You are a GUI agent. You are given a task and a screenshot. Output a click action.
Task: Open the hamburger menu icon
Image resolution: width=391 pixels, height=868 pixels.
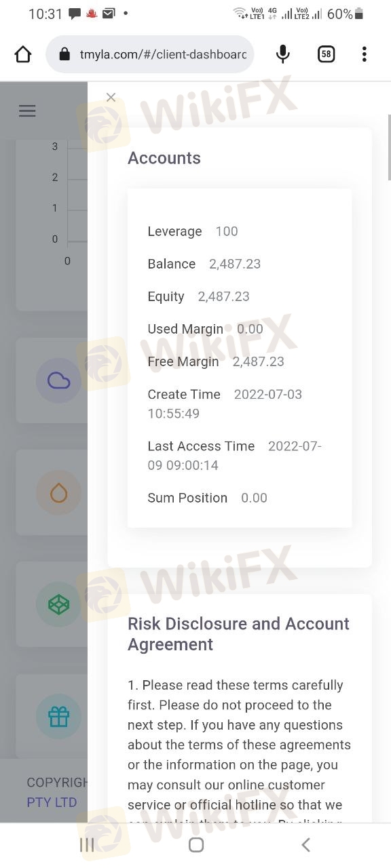point(27,111)
